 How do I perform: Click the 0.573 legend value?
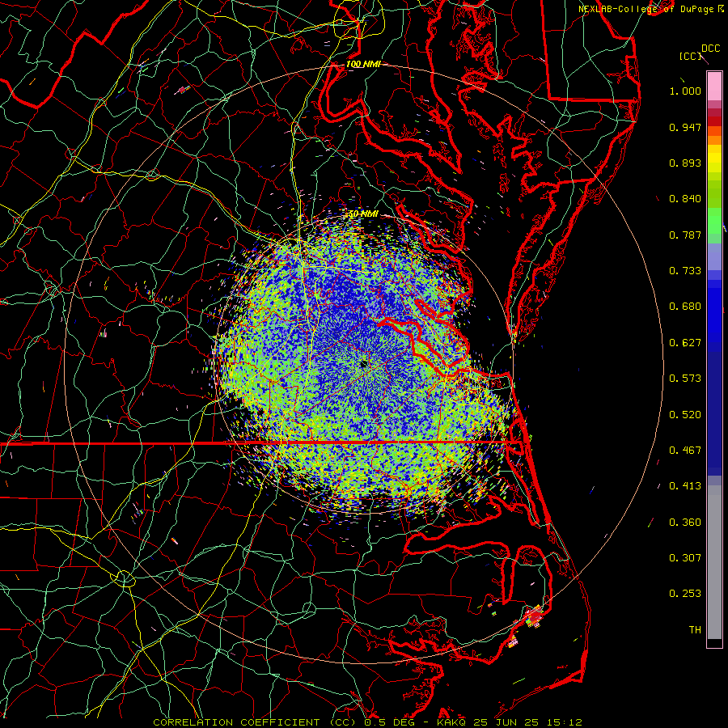[x=685, y=379]
